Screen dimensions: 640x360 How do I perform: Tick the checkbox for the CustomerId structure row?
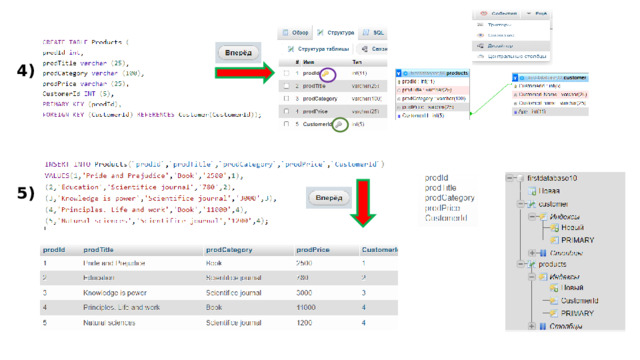coord(287,124)
